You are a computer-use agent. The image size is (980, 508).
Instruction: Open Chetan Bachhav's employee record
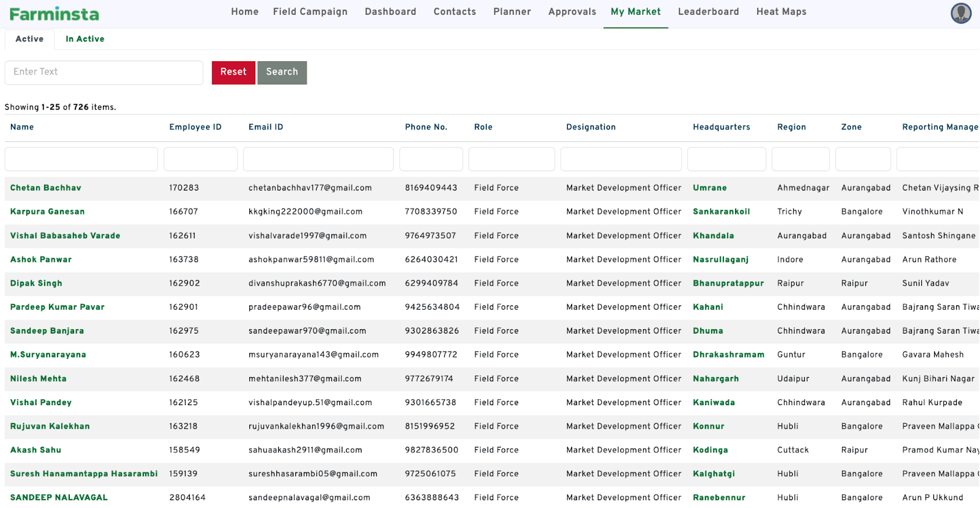click(45, 188)
